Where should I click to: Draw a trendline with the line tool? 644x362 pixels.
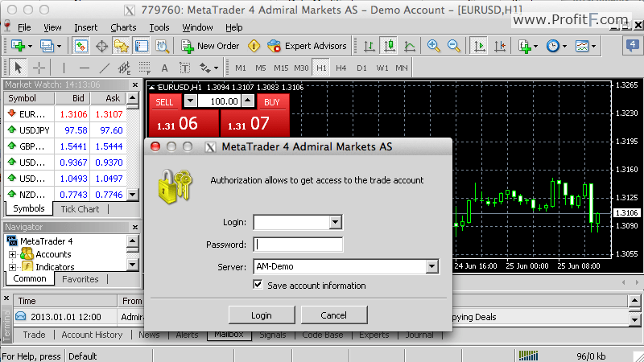[x=104, y=68]
